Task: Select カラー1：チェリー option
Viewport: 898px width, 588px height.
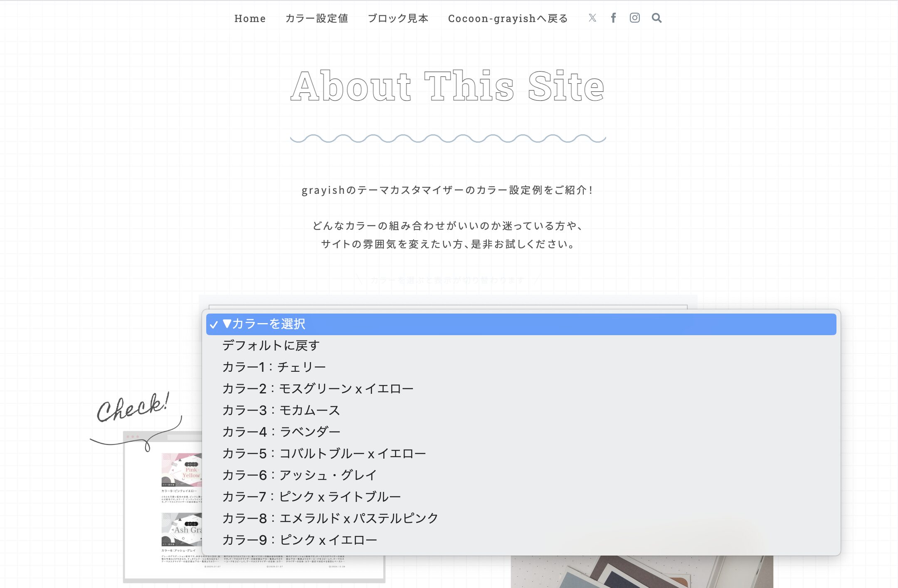Action: (521, 367)
